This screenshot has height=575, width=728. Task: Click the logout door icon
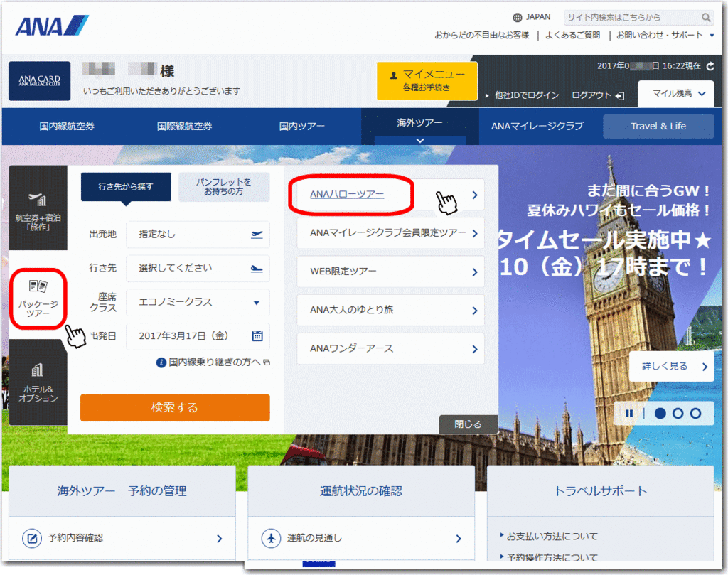[620, 96]
